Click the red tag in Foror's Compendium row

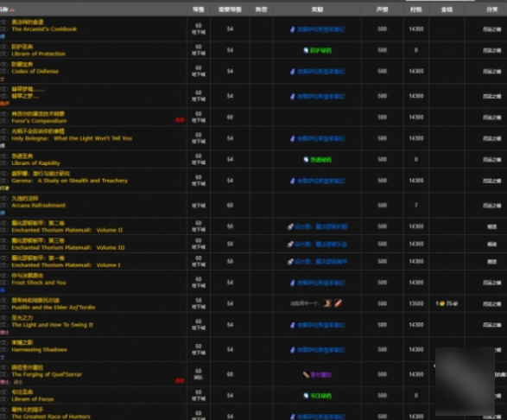[x=180, y=120]
